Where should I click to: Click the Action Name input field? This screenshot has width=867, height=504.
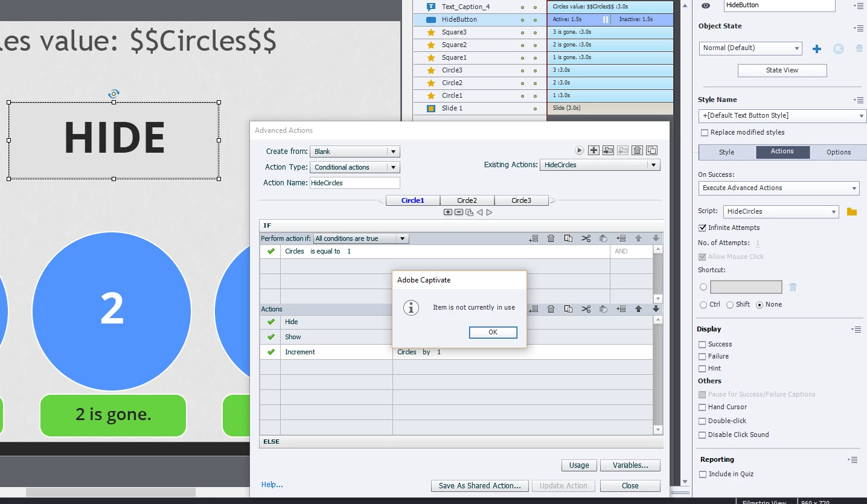point(355,183)
